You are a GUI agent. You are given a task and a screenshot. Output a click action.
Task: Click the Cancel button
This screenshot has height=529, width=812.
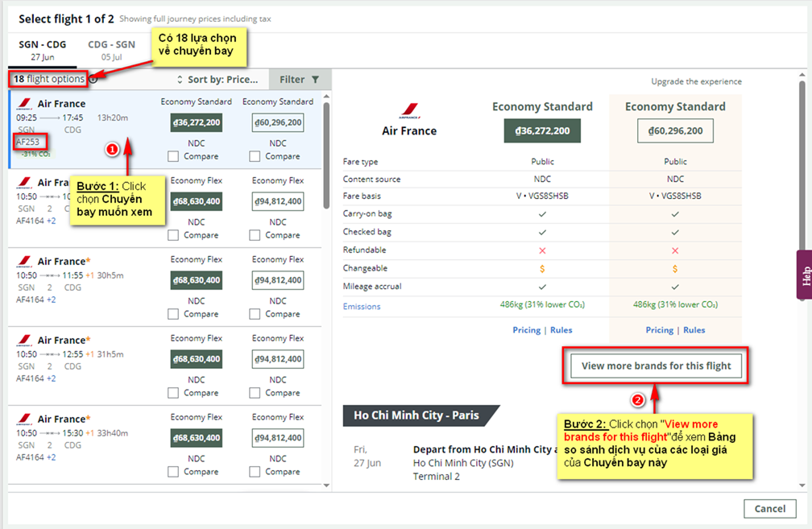(769, 509)
